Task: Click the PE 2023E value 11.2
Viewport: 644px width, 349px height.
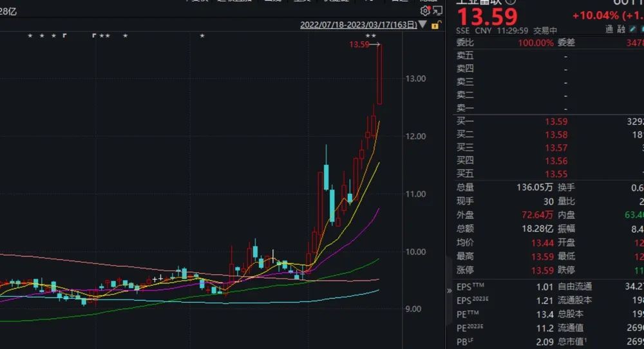Action: [x=545, y=328]
